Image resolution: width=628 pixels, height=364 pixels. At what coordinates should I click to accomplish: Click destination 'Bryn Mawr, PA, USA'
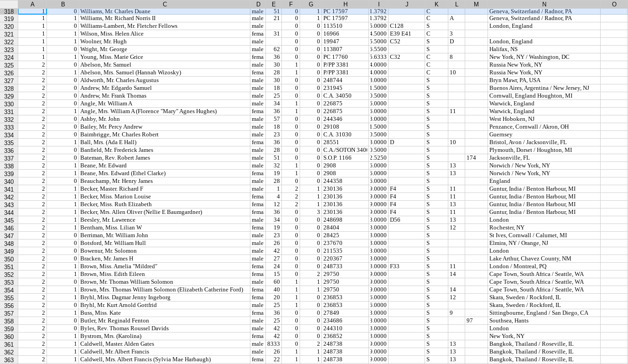click(544, 80)
